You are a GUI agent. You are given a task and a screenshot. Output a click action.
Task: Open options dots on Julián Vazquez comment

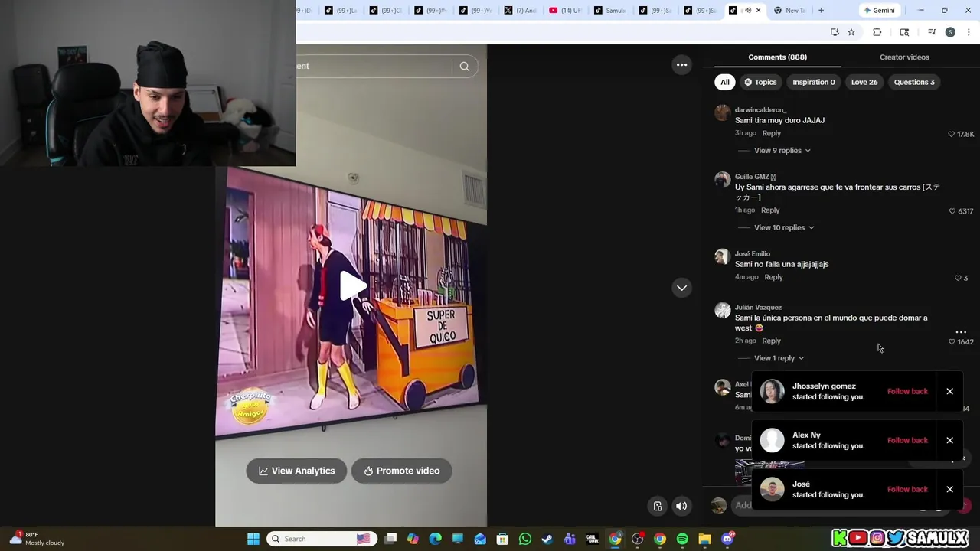pos(961,332)
